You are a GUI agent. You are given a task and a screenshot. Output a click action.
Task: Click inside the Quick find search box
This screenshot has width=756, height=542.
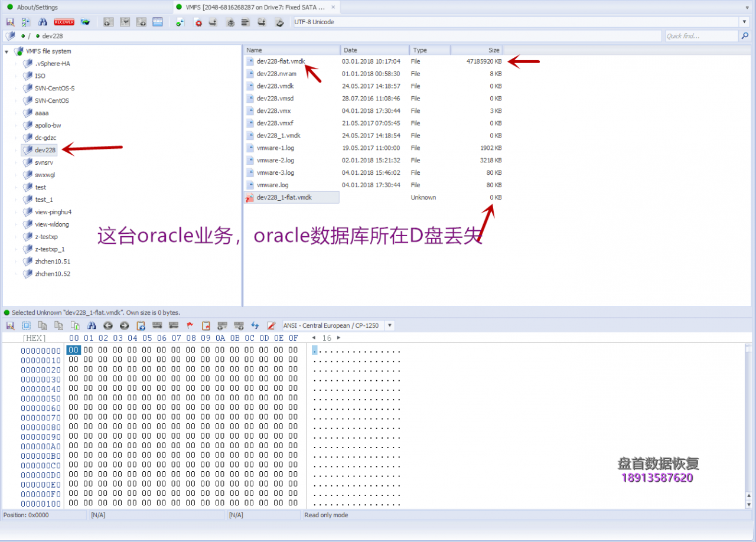[701, 36]
